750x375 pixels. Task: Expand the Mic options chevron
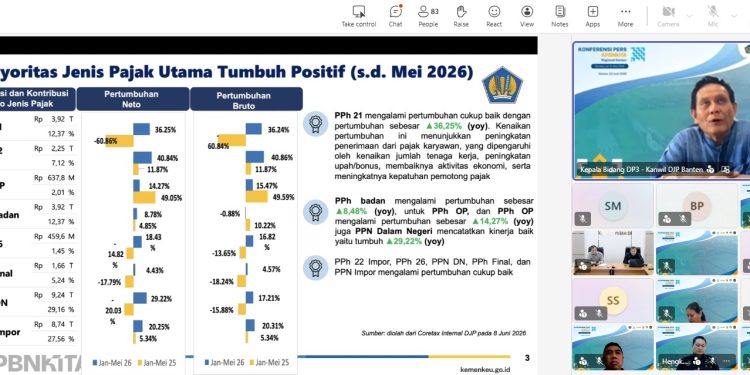coord(734,16)
